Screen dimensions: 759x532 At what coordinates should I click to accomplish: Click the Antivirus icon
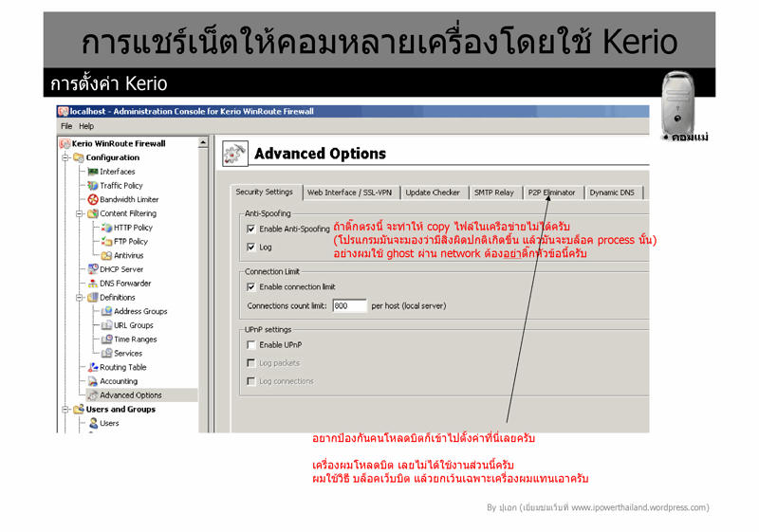107,255
